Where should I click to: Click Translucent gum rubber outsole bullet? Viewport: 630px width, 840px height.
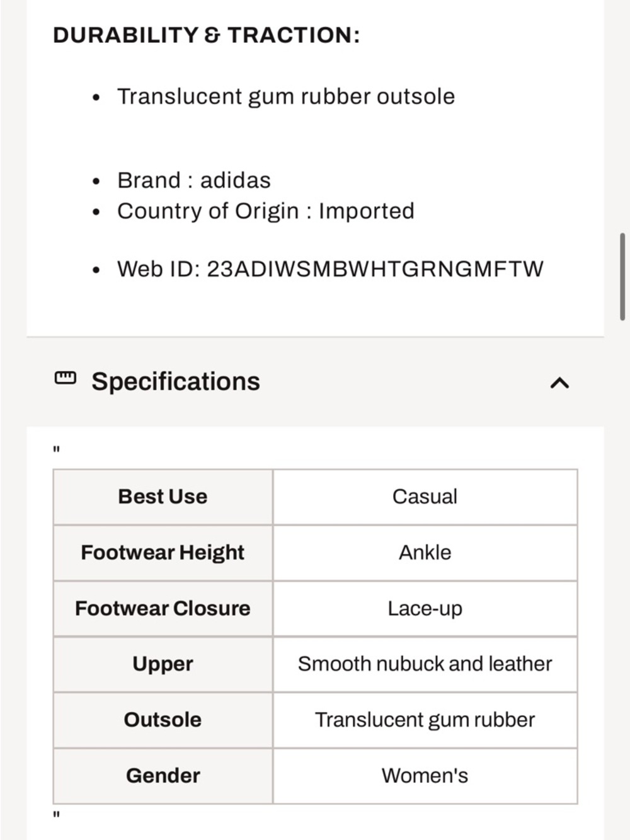pos(285,96)
